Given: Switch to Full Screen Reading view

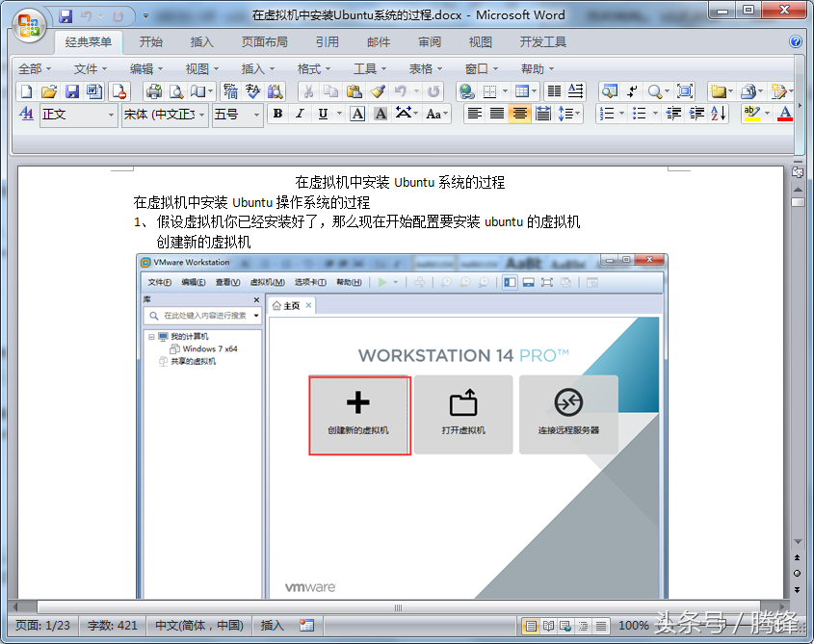Looking at the screenshot, I should point(549,626).
